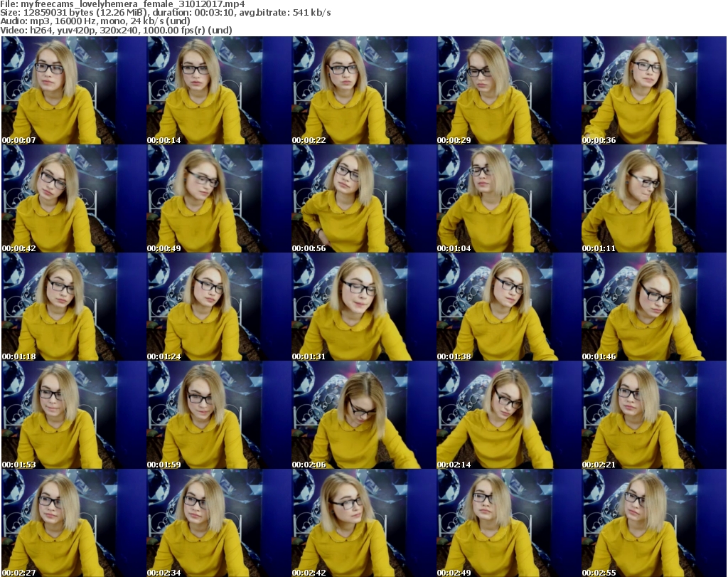Click the Audio mp3 info line

pos(95,21)
